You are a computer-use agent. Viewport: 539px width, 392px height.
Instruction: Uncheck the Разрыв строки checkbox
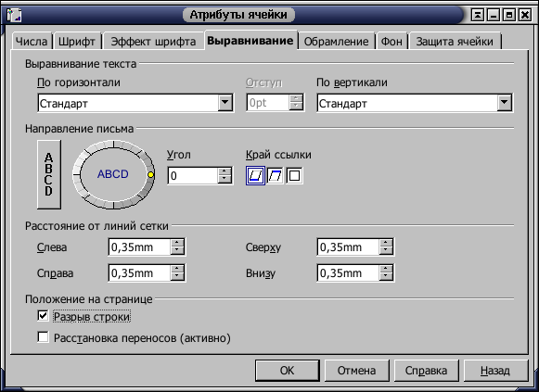(43, 315)
